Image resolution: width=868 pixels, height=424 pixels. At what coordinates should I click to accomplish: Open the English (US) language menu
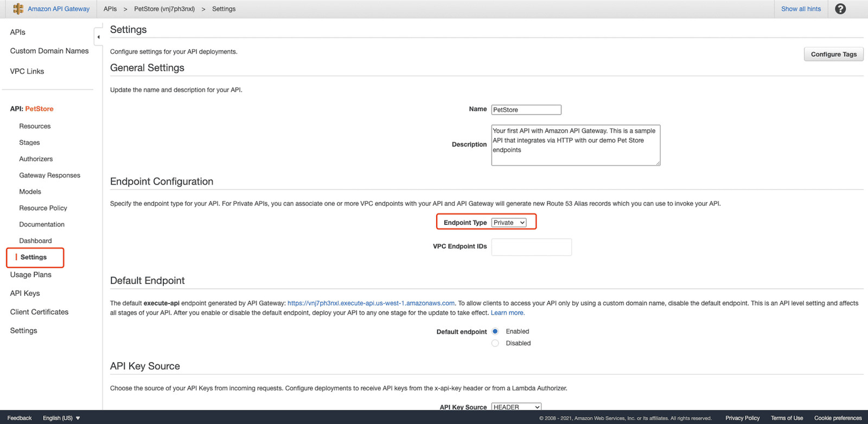coord(61,418)
